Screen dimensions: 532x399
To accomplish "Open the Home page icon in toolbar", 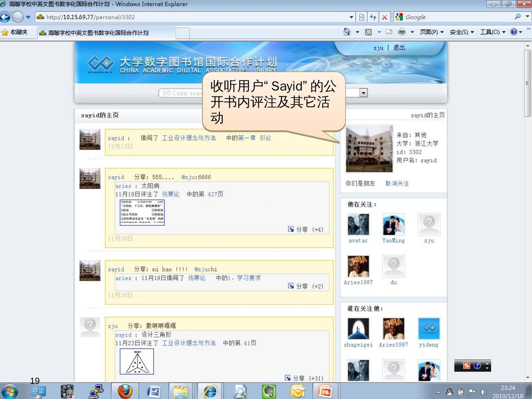I will click(347, 32).
